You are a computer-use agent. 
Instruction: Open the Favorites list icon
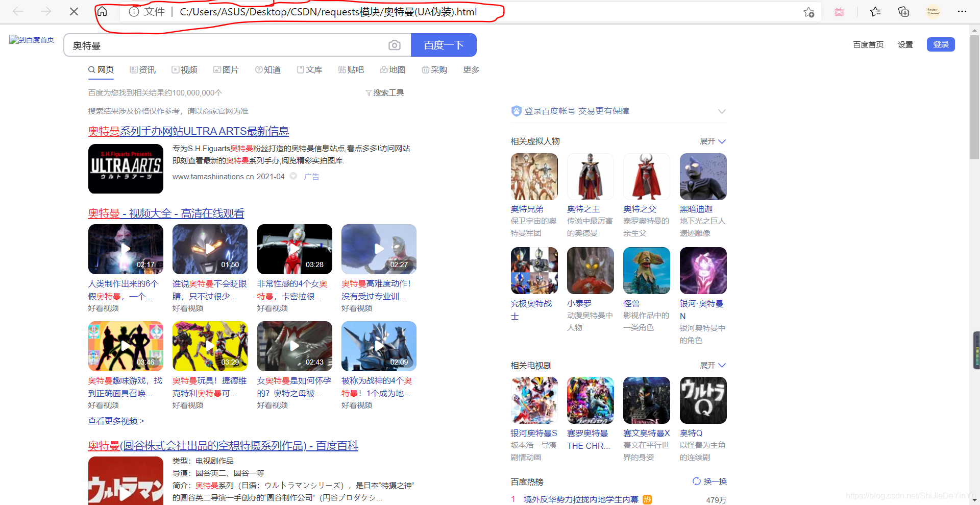pos(875,12)
